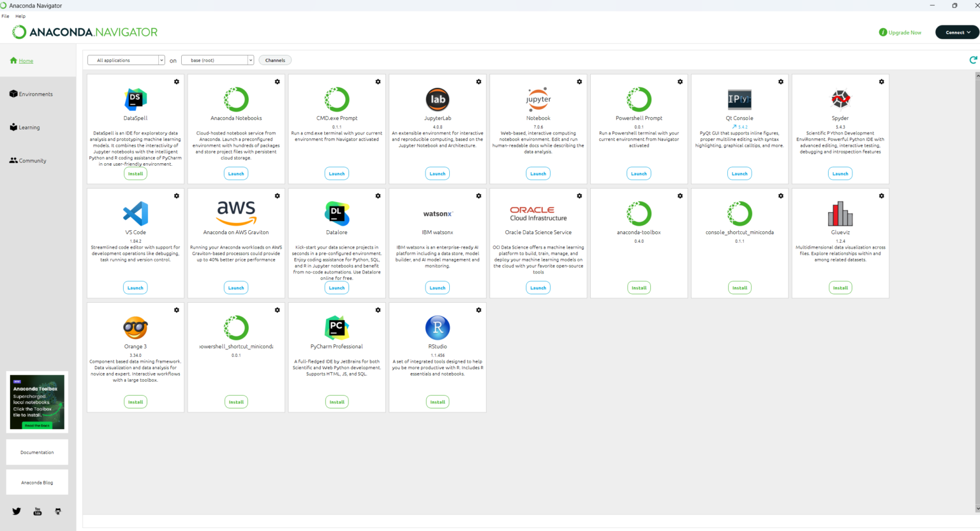Open the File menu

click(x=5, y=16)
